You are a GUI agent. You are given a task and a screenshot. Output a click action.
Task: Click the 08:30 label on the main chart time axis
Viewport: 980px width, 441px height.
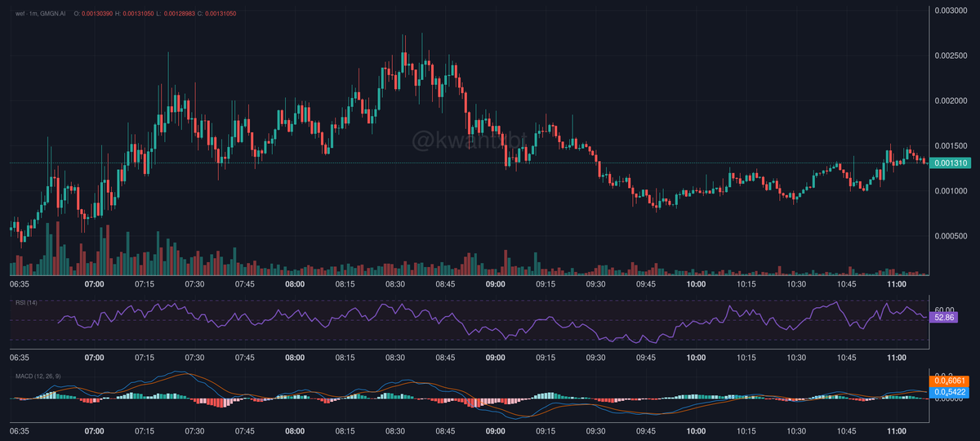pos(395,284)
